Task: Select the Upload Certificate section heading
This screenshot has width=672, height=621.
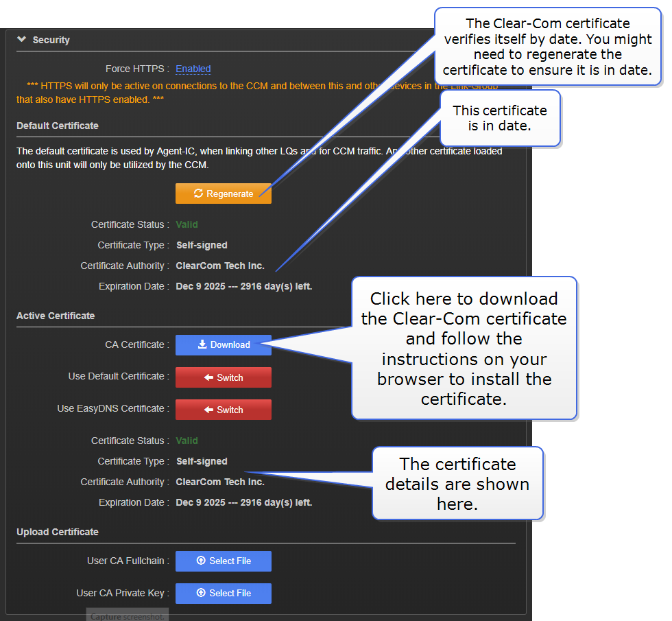Action: (x=58, y=532)
